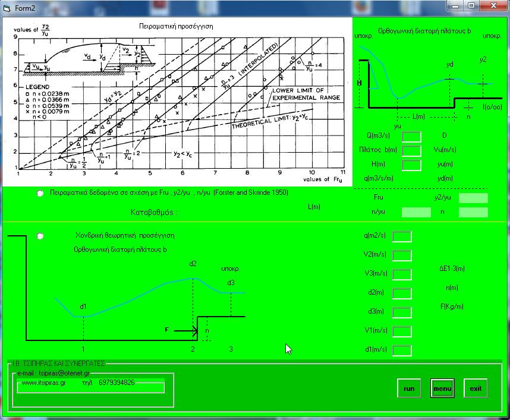Click the run button

tap(409, 389)
